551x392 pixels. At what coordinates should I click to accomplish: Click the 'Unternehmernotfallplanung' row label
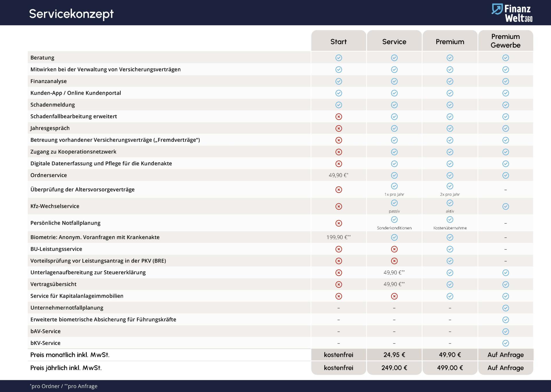tap(67, 308)
